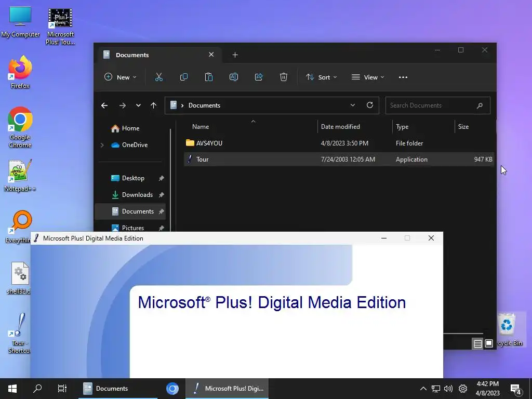Expand the address bar history dropdown
Image resolution: width=532 pixels, height=399 pixels.
point(353,105)
